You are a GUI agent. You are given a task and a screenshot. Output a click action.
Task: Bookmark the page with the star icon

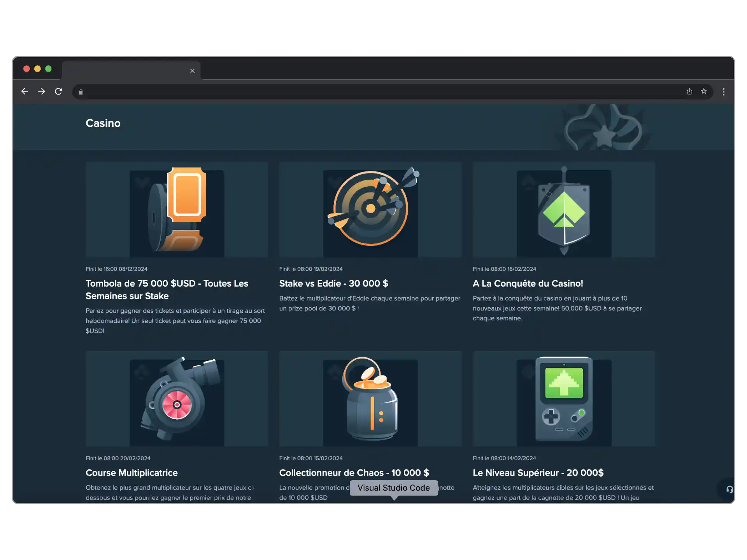pos(704,91)
